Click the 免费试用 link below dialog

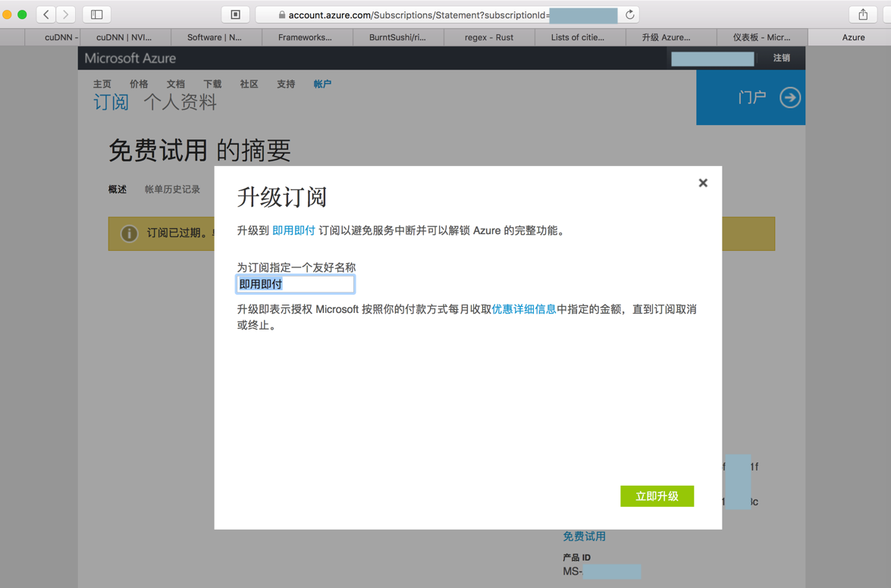[x=584, y=536]
